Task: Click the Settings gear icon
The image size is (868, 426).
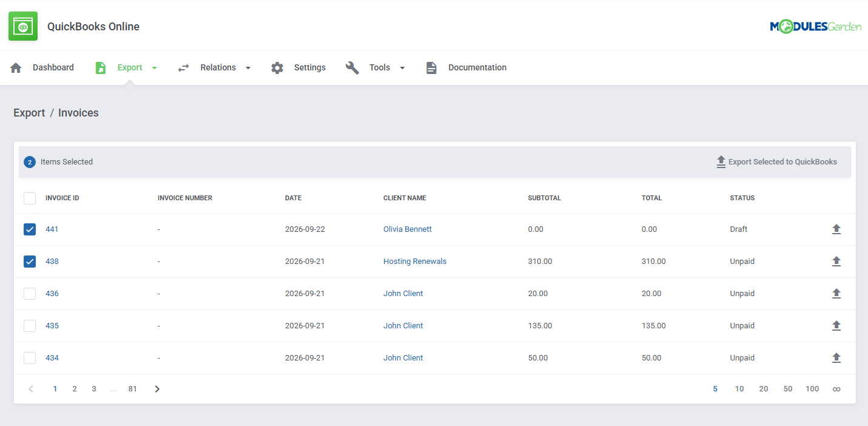Action: [277, 67]
